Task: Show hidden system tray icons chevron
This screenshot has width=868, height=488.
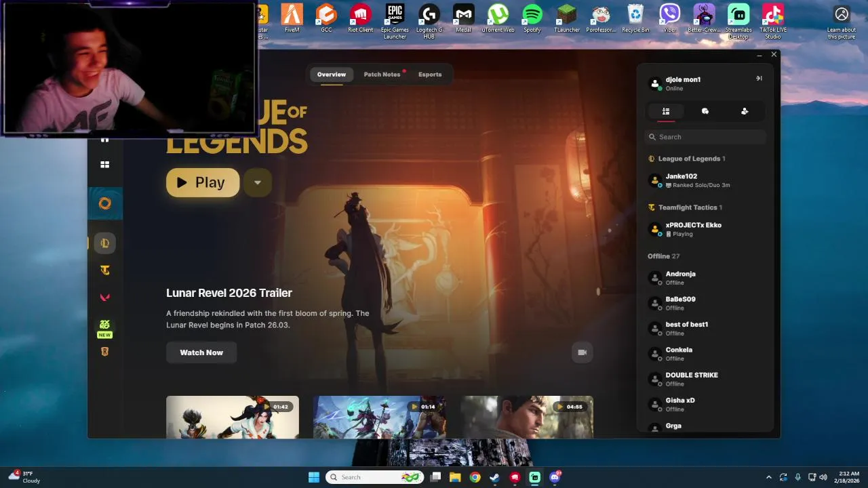Action: click(x=768, y=477)
